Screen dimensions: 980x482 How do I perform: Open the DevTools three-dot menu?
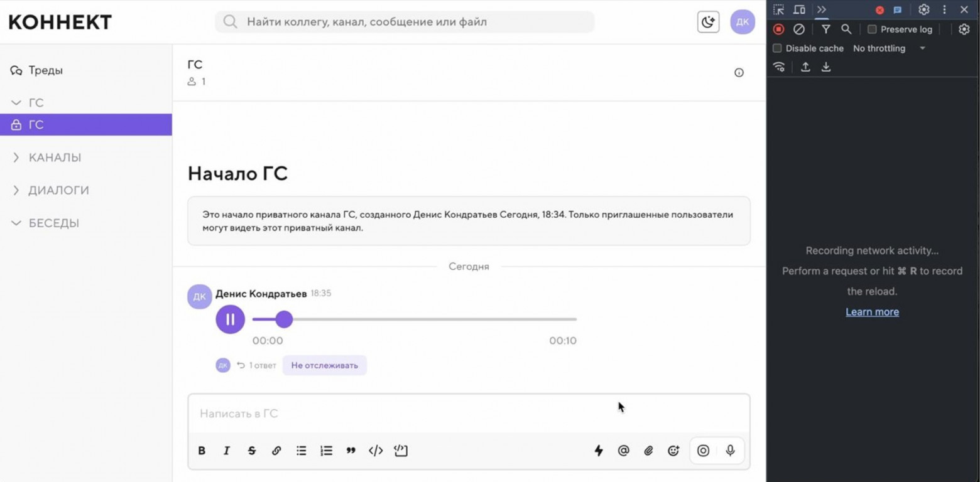944,9
